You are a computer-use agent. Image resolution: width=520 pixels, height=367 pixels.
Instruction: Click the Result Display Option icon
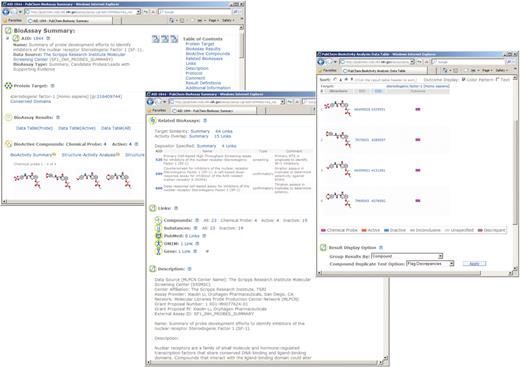323,247
